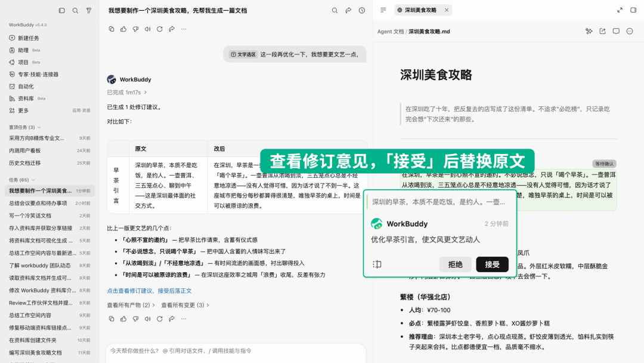
Task: Click the 等待确认 status badge
Action: (604, 164)
